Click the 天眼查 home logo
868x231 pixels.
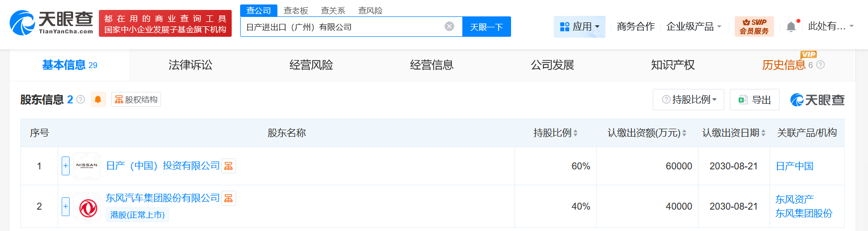click(51, 23)
